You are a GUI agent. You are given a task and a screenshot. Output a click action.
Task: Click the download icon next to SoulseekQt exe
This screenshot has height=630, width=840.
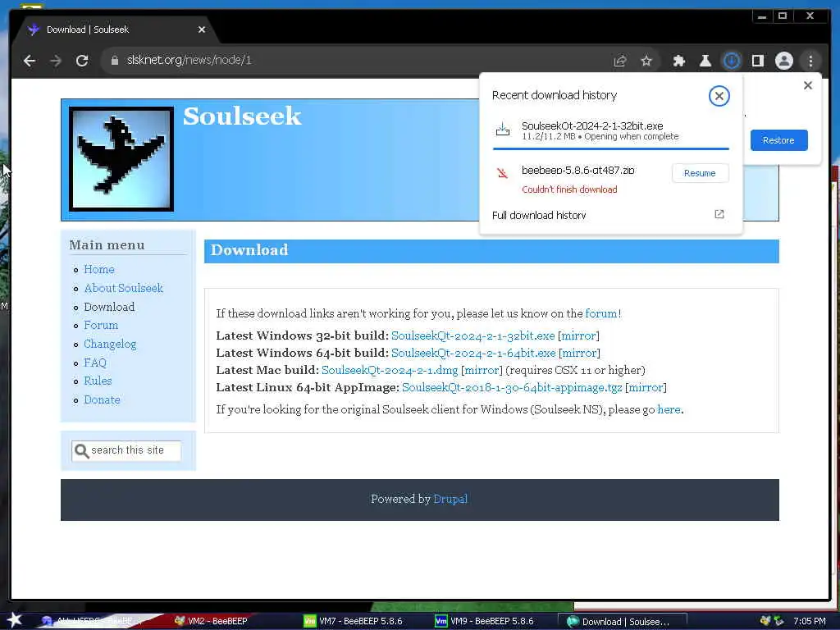click(503, 129)
